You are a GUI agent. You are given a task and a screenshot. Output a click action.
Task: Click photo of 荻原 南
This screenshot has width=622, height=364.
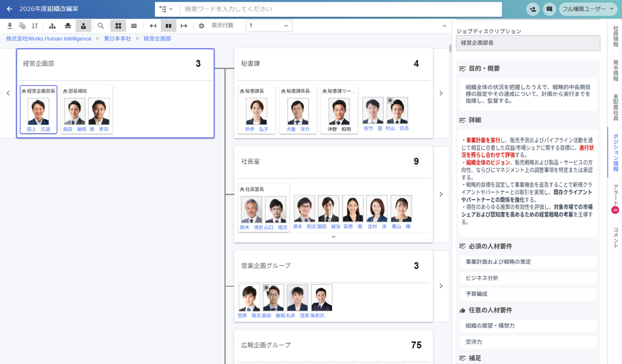coord(353,209)
